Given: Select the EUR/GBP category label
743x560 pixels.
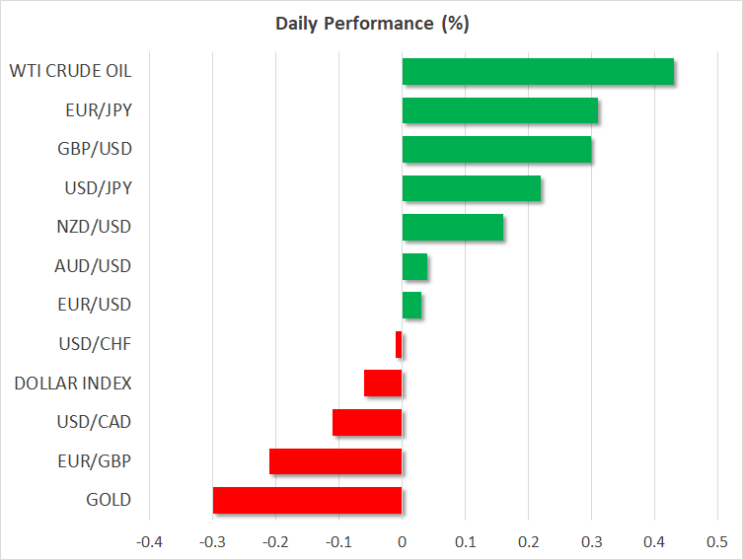Looking at the screenshot, I should pyautogui.click(x=97, y=460).
